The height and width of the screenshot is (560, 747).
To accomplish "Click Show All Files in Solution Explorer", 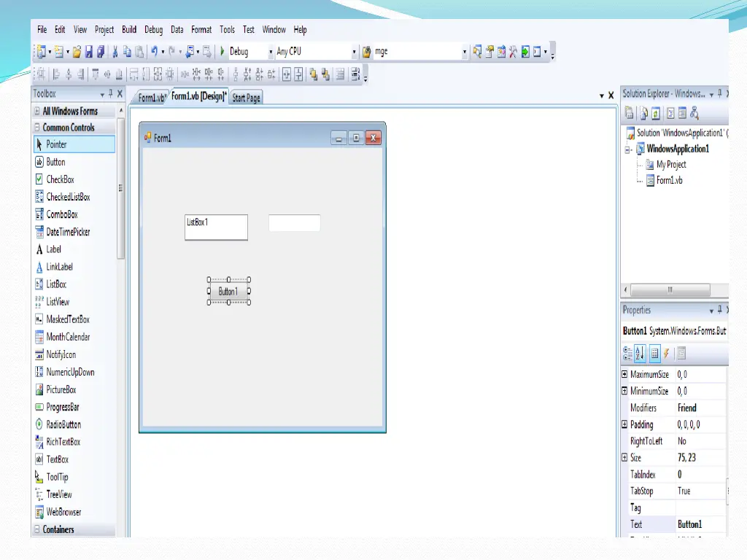I will tap(643, 113).
